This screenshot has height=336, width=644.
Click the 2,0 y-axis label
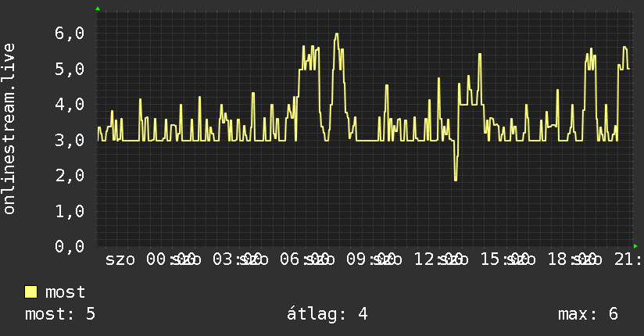[70, 175]
